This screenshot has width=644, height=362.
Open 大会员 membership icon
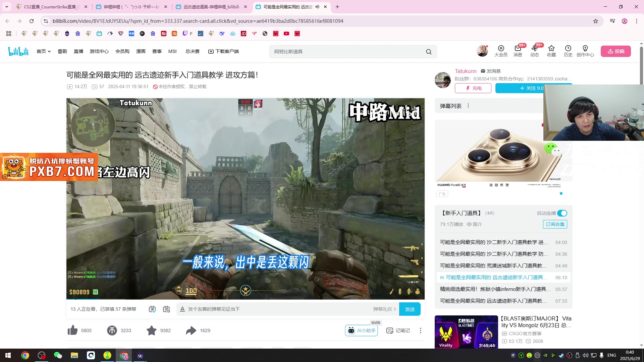click(501, 51)
